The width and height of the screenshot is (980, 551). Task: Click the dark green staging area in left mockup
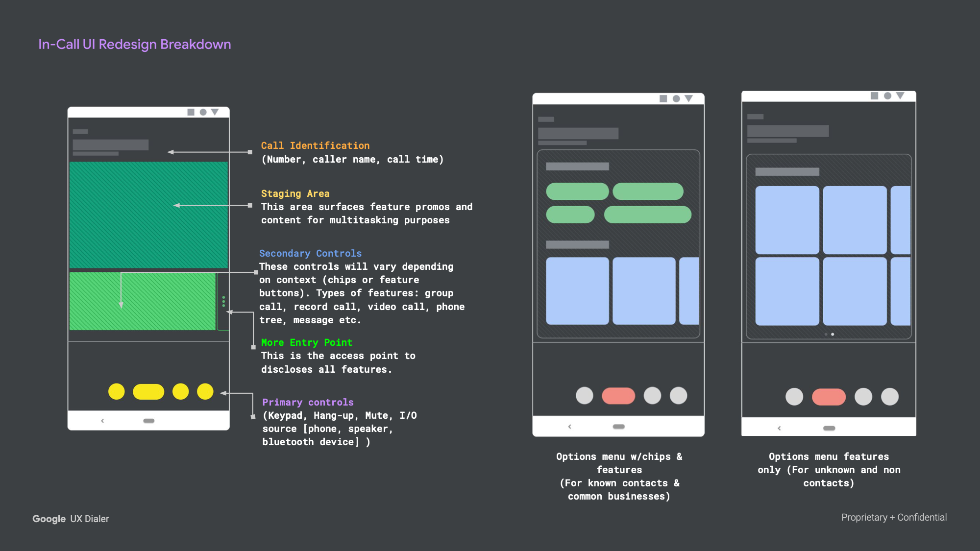coord(148,215)
